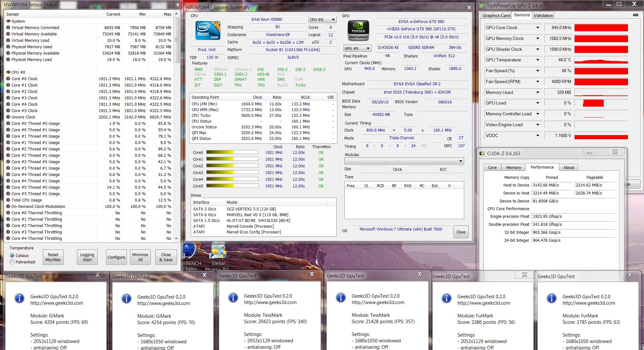Select the Fahrenheit temperature option
644x350 pixels.
(12, 262)
